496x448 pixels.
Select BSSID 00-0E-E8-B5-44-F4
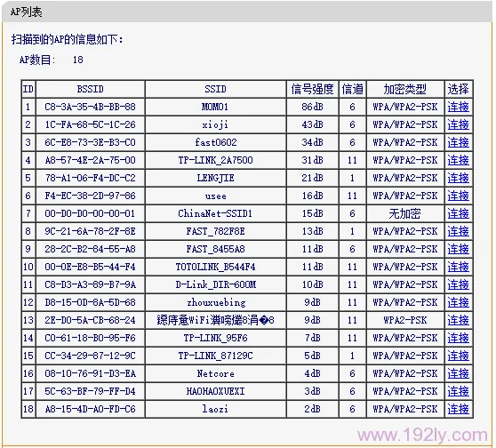click(x=90, y=267)
